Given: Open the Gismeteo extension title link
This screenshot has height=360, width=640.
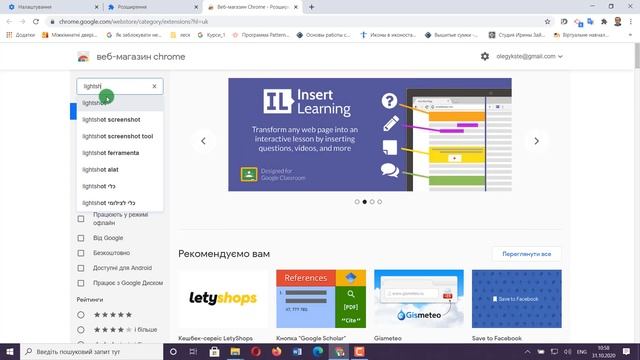Looking at the screenshot, I should coord(388,338).
